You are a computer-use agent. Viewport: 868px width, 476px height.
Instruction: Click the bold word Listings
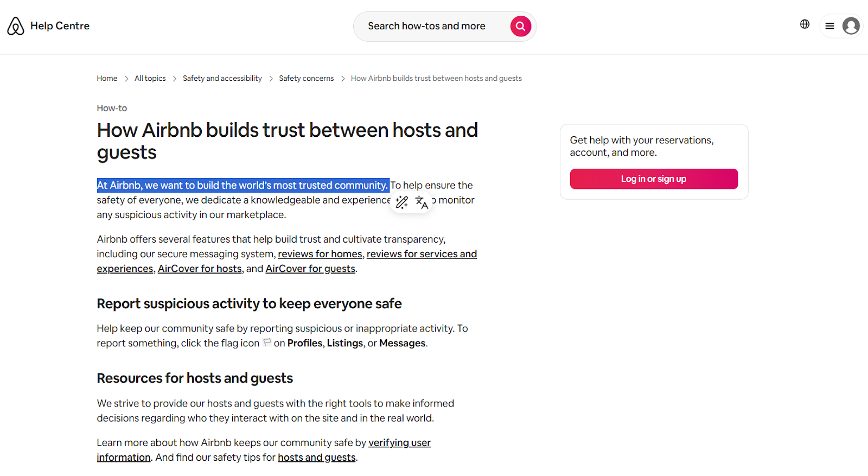(x=345, y=344)
